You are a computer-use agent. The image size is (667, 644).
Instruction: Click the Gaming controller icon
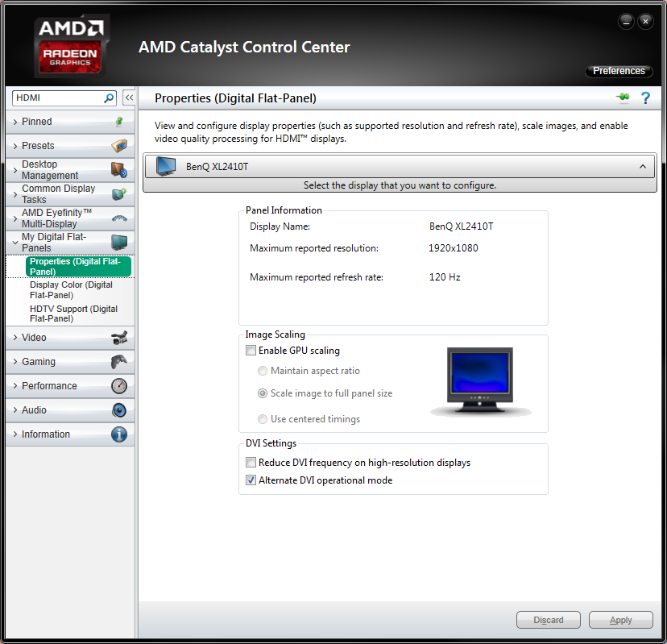(x=119, y=362)
